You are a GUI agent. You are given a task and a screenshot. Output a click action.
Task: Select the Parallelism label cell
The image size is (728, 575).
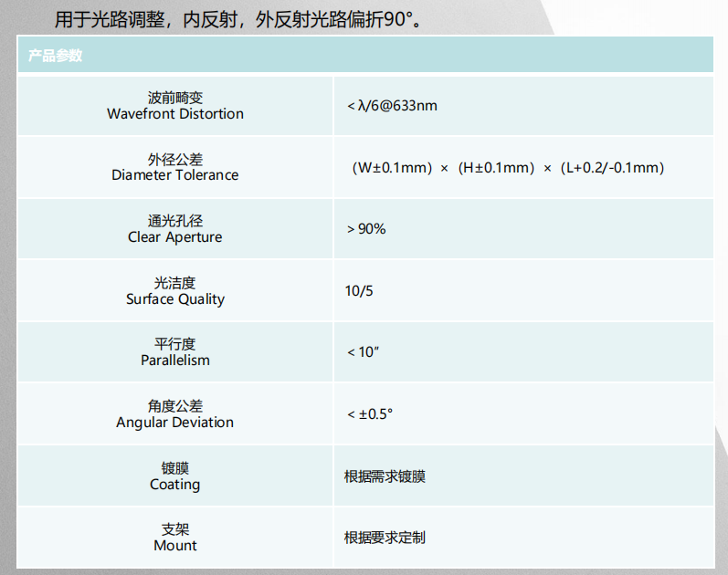pyautogui.click(x=175, y=352)
